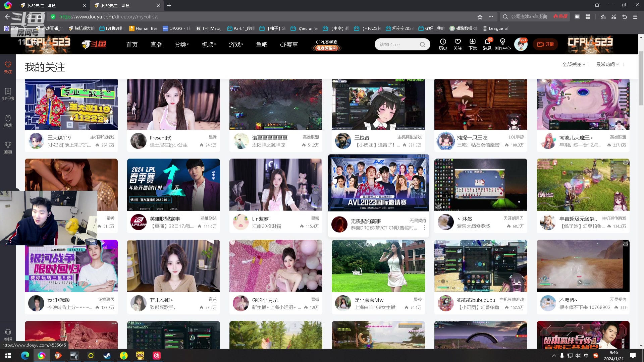Click streamer name 布布布bububu
Screen dimensions: 644x362
coord(476,300)
